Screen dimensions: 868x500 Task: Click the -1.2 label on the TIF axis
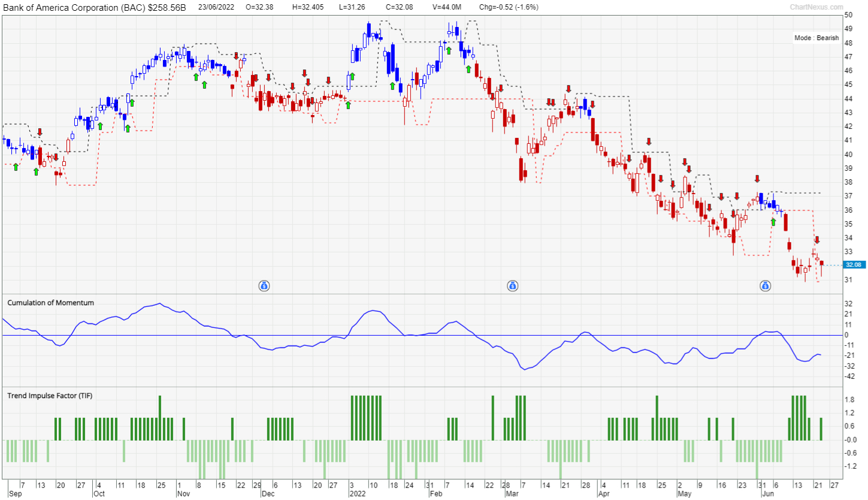(x=849, y=466)
